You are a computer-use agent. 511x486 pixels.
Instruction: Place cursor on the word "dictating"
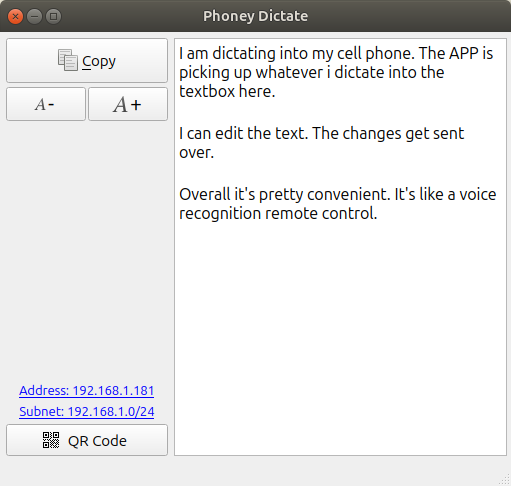[x=244, y=53]
